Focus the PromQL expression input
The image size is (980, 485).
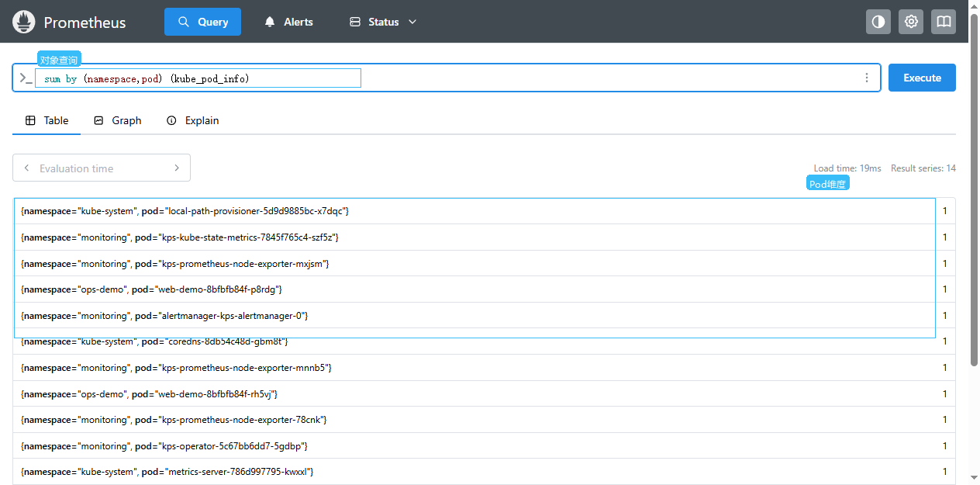tap(446, 78)
